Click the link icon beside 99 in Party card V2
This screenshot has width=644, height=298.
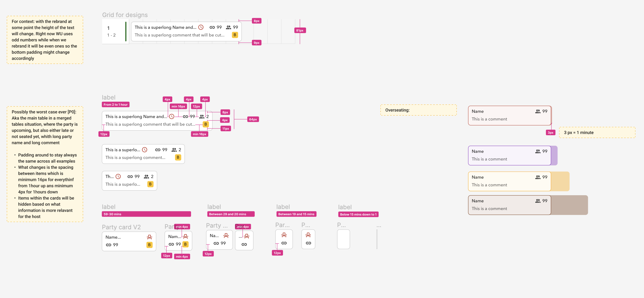coord(109,245)
